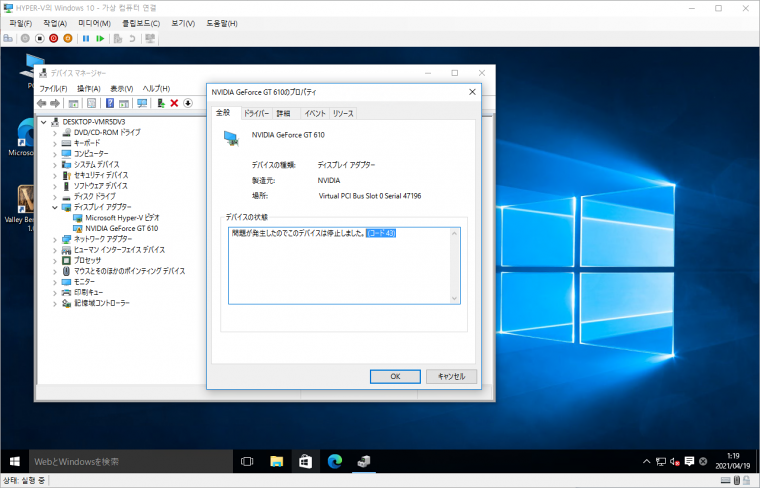Select the NVIDIA GeForce GT 610 tree item

coord(122,228)
